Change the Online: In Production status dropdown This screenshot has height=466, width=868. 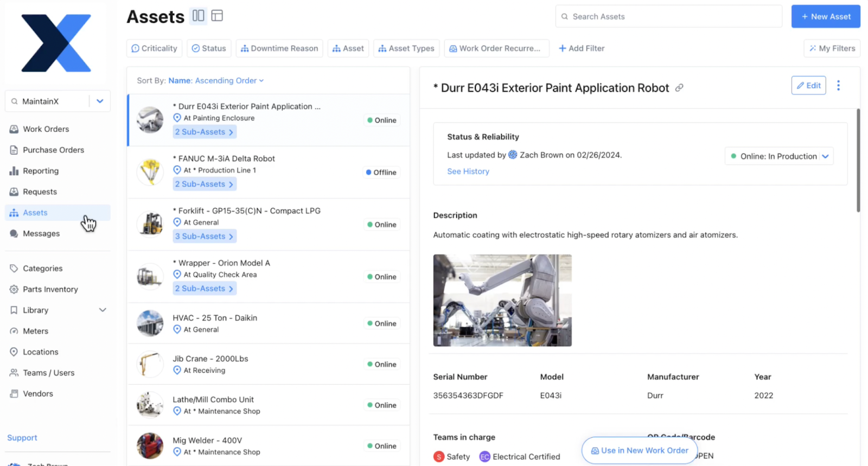coord(779,156)
